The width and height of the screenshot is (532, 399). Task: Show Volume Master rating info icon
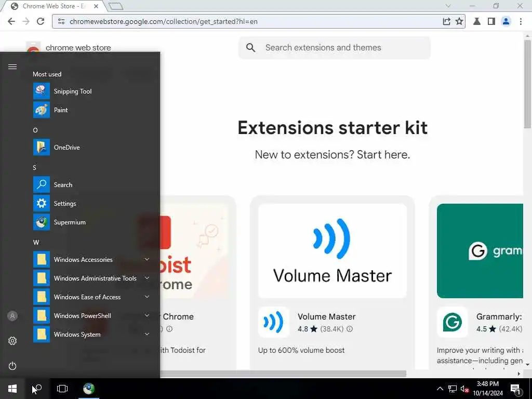(350, 329)
